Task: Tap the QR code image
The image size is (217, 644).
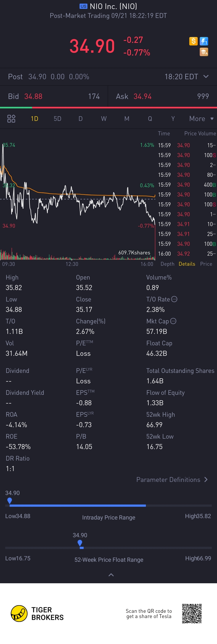Action: [192, 613]
